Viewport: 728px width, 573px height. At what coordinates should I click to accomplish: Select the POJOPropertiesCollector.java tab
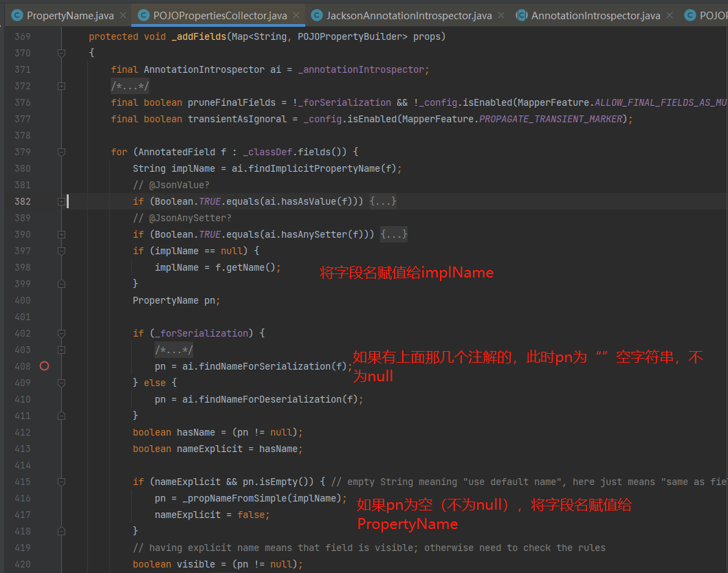pos(220,15)
